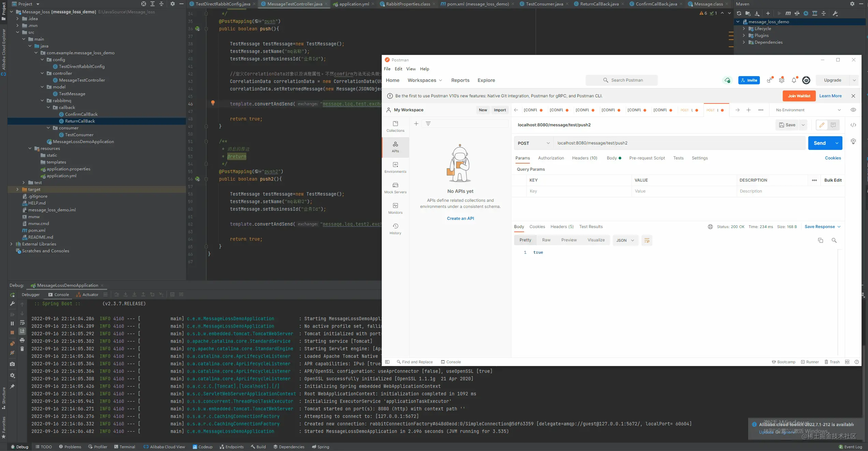
Task: Open JSON response format dropdown
Action: click(625, 240)
